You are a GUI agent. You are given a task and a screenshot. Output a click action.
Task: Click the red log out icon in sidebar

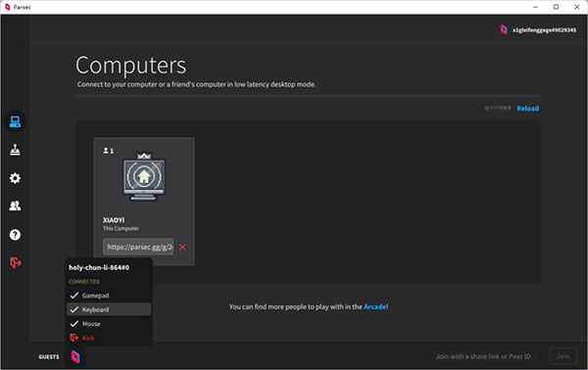click(x=16, y=263)
